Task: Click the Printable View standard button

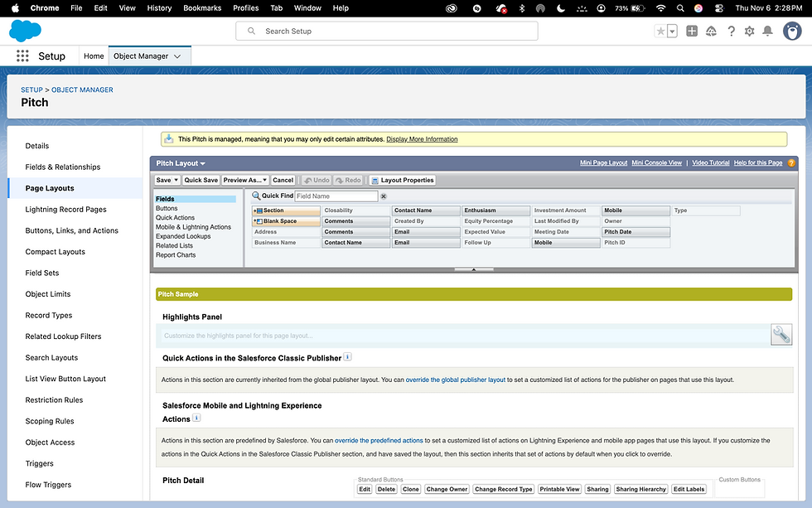Action: [x=559, y=490]
